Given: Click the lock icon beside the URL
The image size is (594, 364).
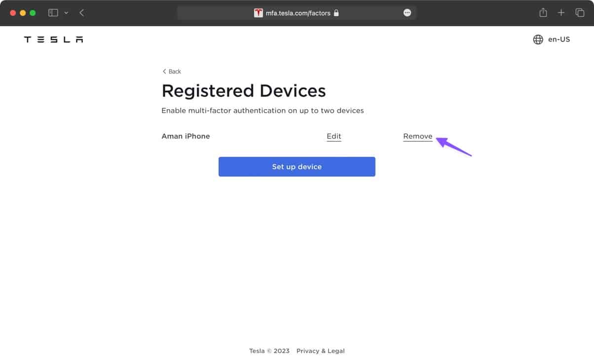Looking at the screenshot, I should [x=336, y=13].
